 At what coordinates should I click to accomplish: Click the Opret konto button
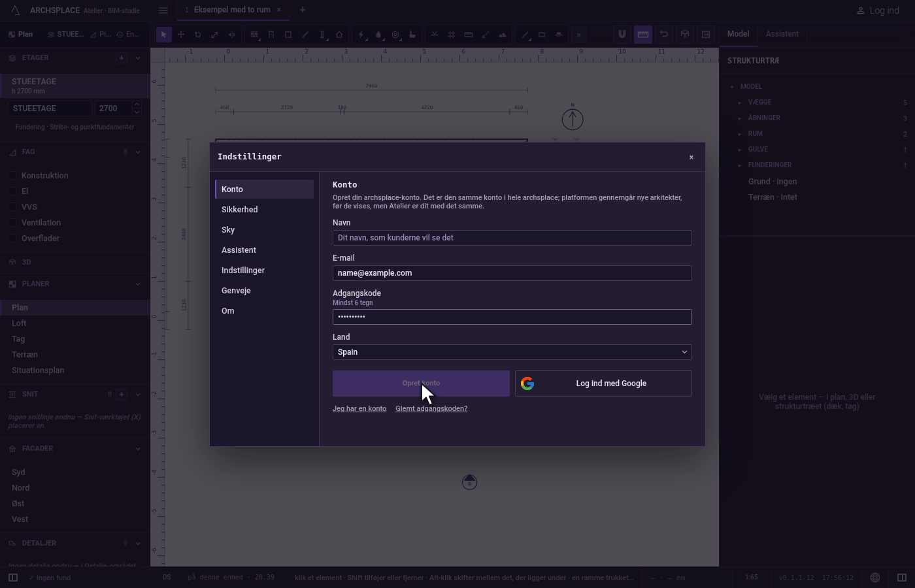(x=421, y=384)
